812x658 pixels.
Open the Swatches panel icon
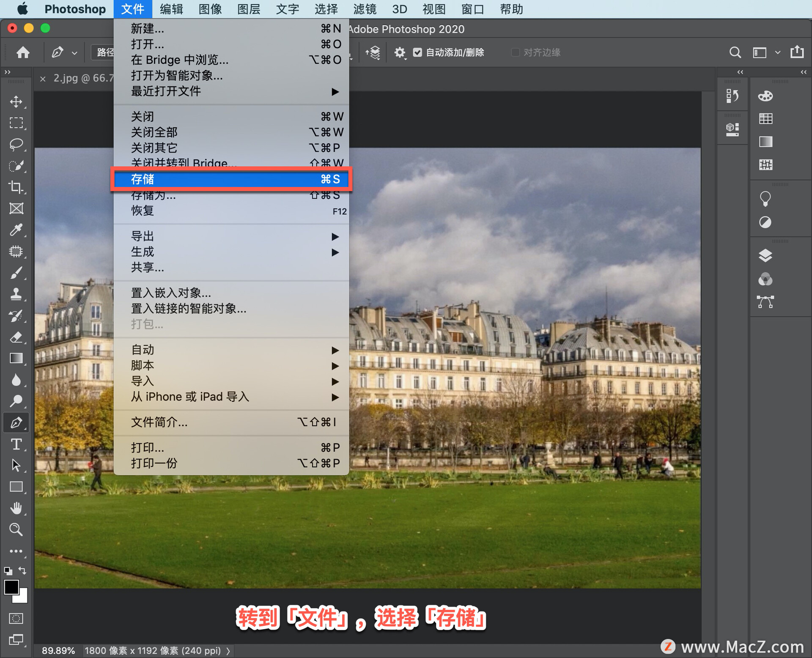765,119
